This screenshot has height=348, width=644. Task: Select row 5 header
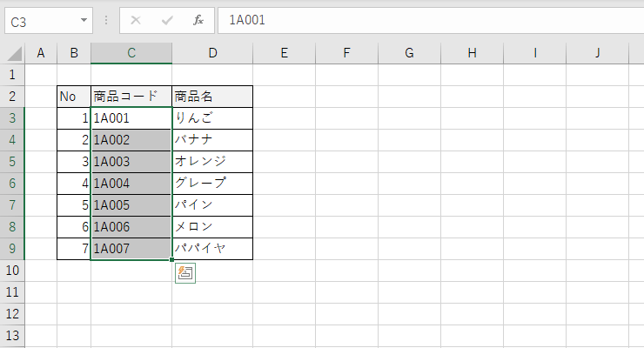12,162
